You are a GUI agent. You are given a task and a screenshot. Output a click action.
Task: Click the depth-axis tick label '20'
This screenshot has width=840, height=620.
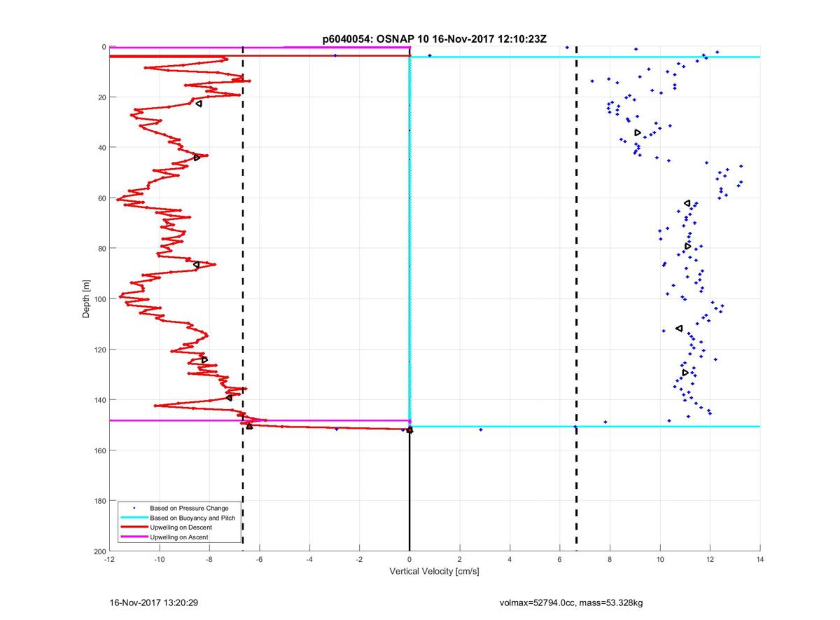click(x=101, y=97)
